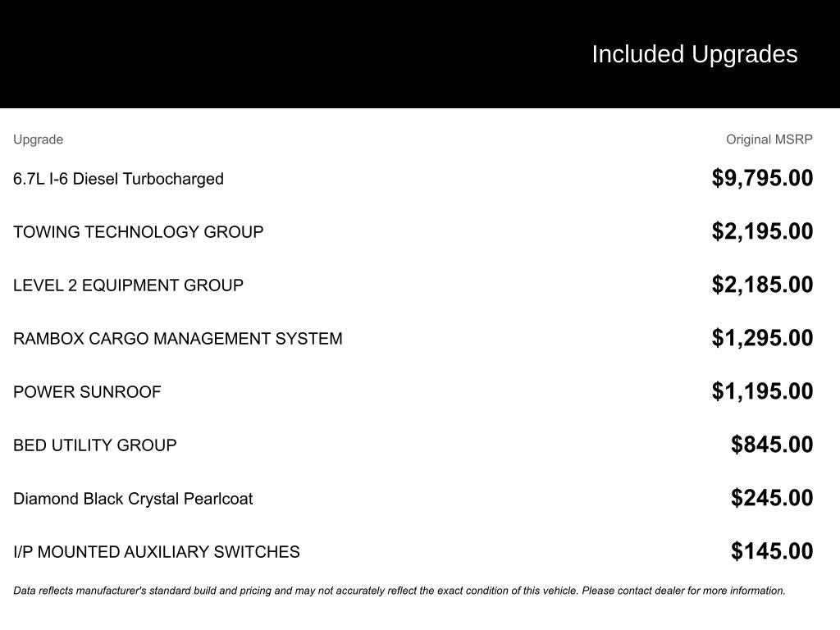Select RAMBOX CARGO MANAGEMENT SYSTEM upgrade
The width and height of the screenshot is (840, 630).
[x=177, y=339]
